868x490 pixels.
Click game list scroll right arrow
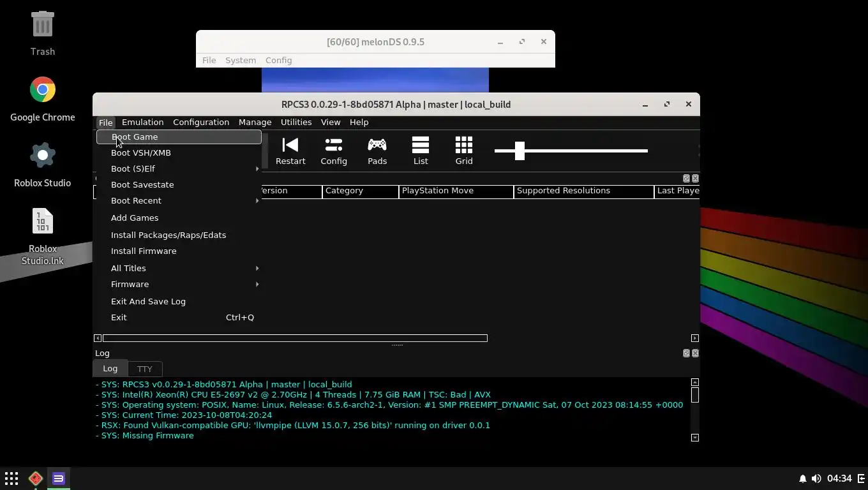click(x=695, y=338)
